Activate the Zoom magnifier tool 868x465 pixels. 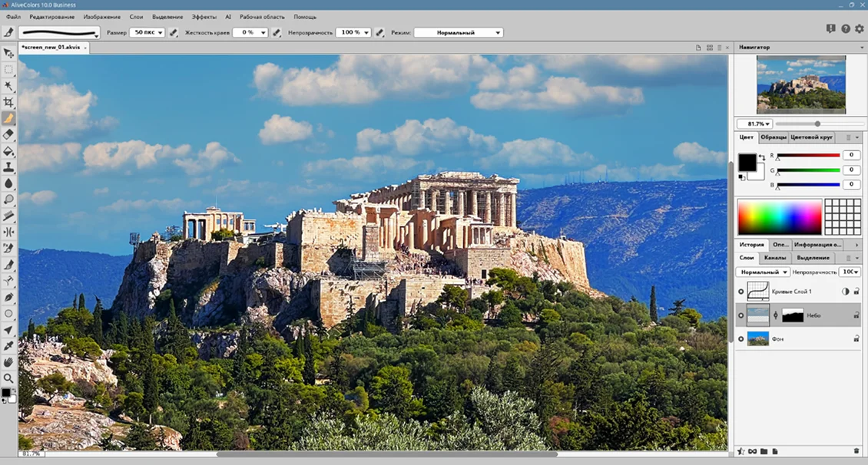(x=8, y=378)
